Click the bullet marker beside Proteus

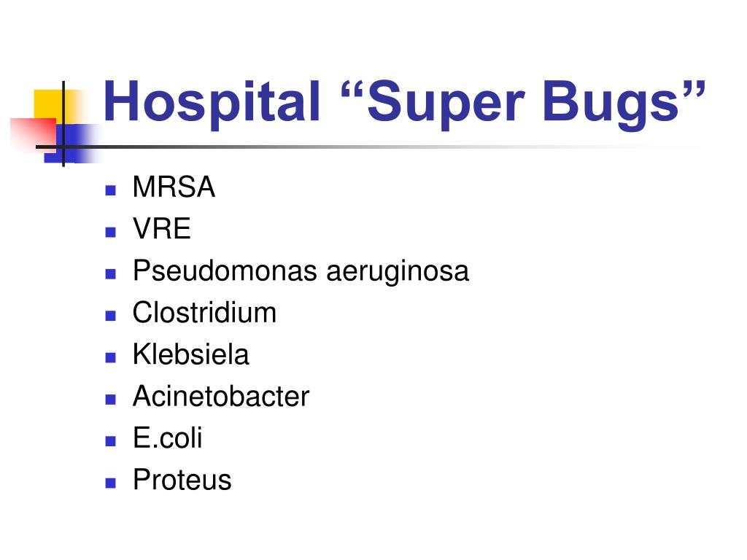[x=111, y=483]
